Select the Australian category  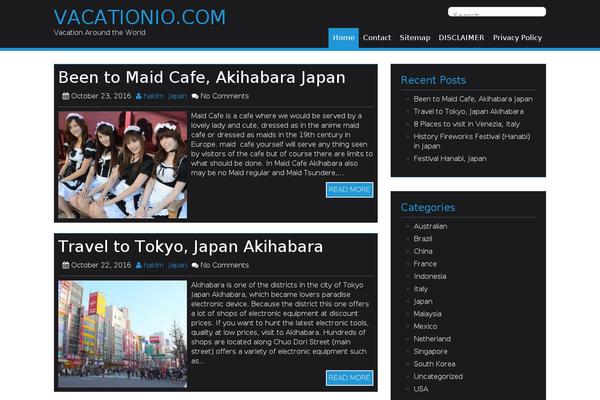pyautogui.click(x=430, y=227)
